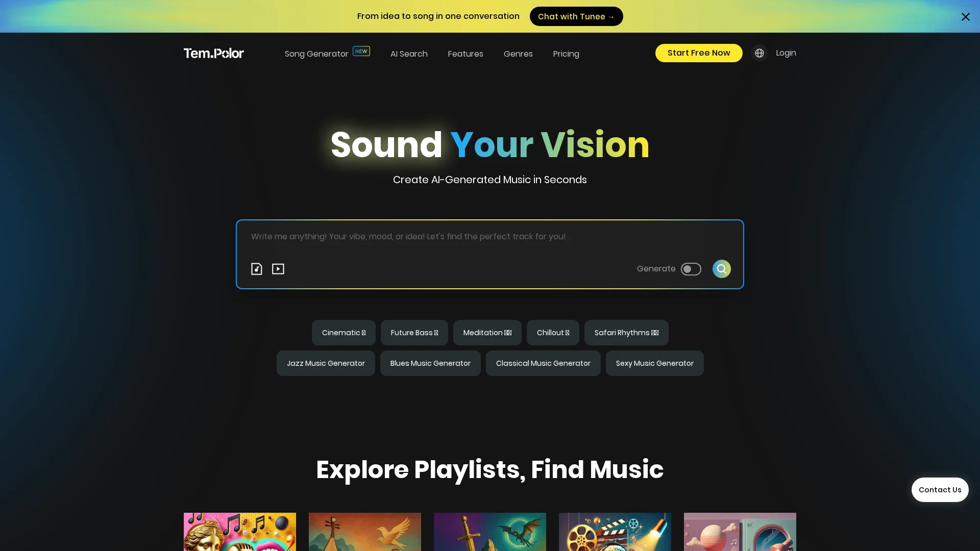Open the globe language selector
Image resolution: width=980 pixels, height=551 pixels.
coord(759,53)
